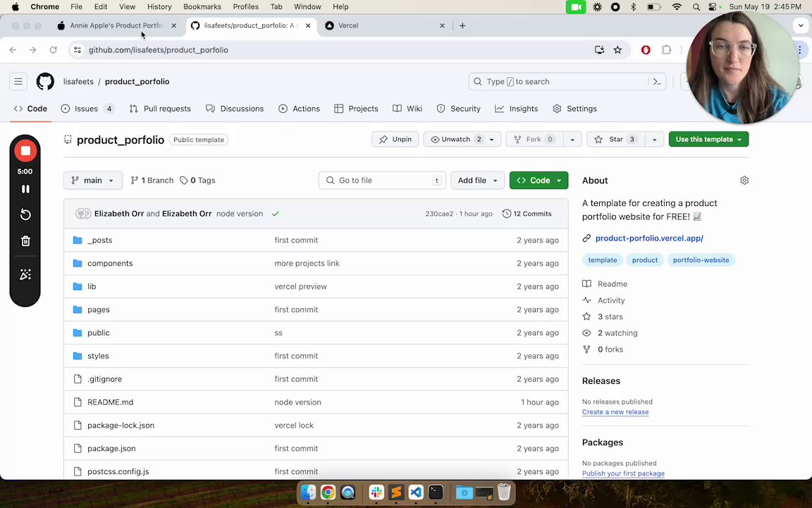Image resolution: width=812 pixels, height=508 pixels.
Task: Bookmark this page with the star icon
Action: pos(617,50)
